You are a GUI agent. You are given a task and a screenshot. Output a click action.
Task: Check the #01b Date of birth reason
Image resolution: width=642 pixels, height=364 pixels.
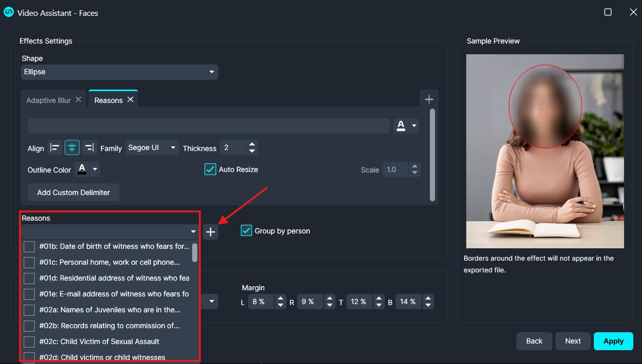click(x=30, y=246)
